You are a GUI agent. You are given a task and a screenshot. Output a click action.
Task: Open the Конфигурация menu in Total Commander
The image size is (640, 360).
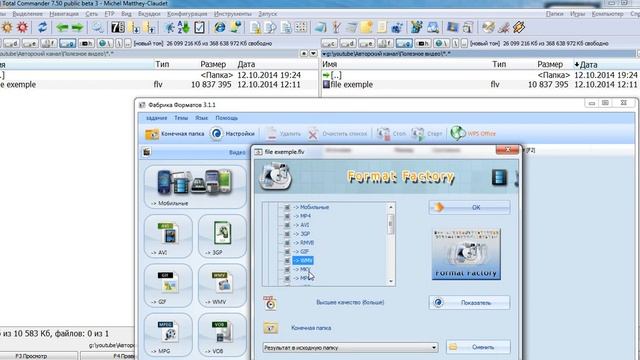click(x=187, y=14)
